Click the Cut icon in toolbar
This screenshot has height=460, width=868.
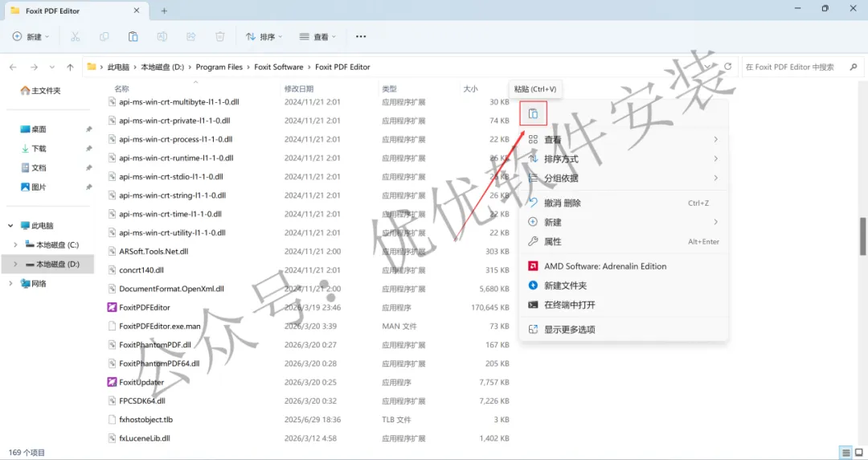point(76,36)
